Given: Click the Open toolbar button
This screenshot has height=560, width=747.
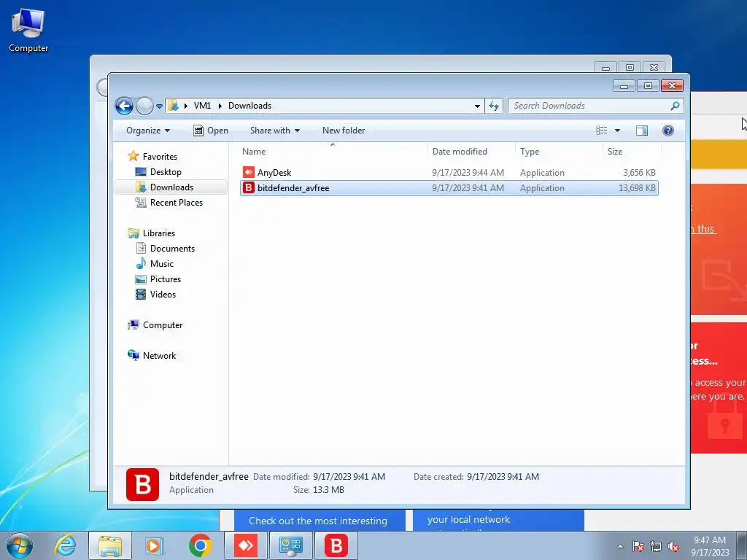Looking at the screenshot, I should tap(211, 131).
